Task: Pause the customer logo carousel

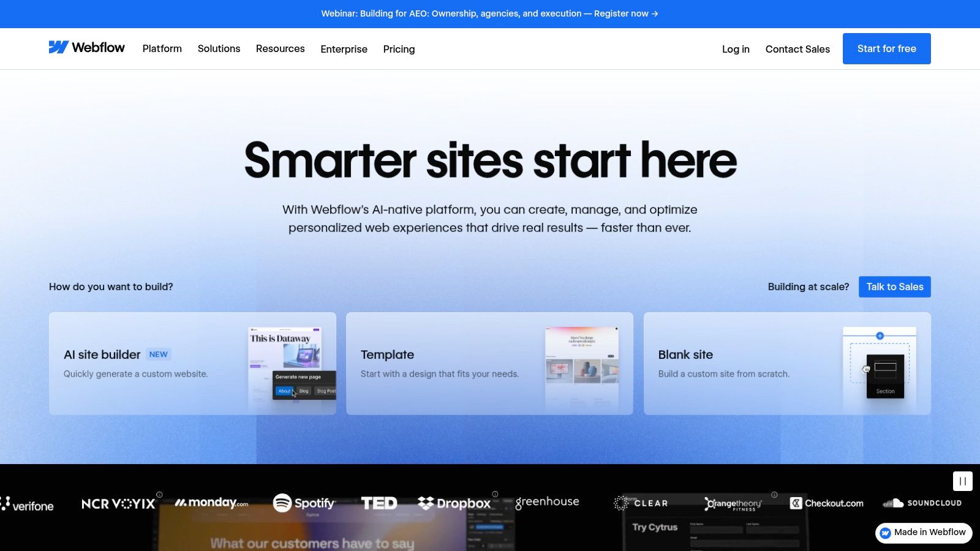Action: [962, 481]
